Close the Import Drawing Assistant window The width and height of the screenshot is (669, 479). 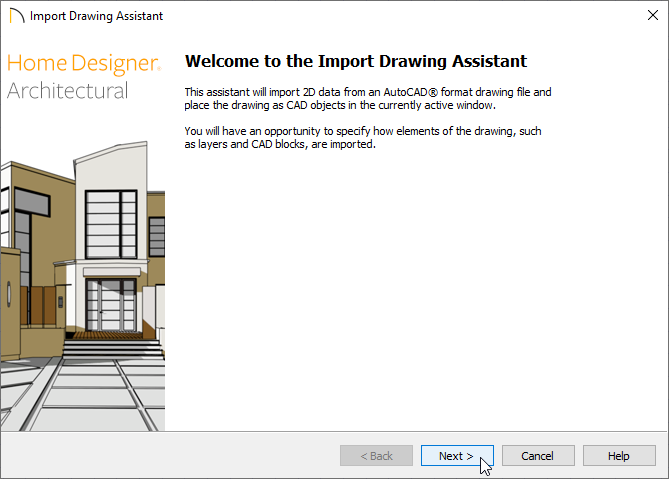click(652, 15)
